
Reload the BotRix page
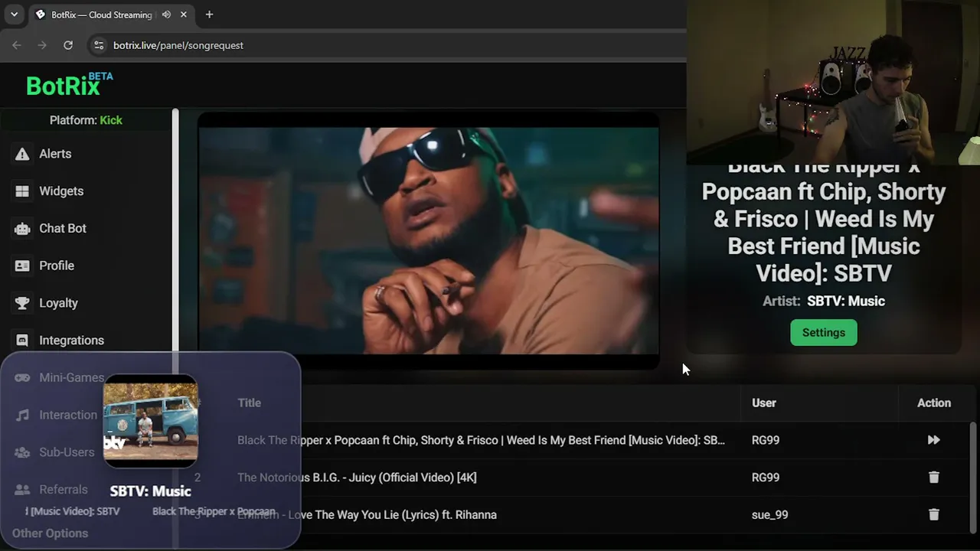coord(68,45)
